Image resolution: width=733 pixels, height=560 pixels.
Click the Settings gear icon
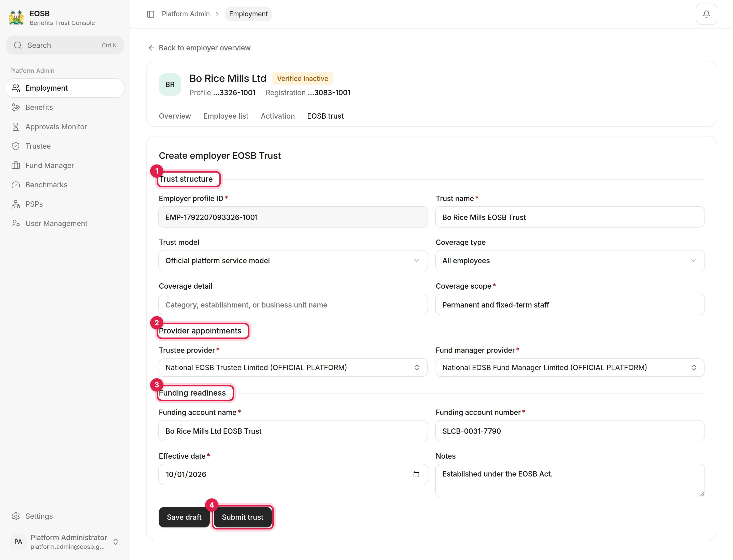tap(16, 516)
